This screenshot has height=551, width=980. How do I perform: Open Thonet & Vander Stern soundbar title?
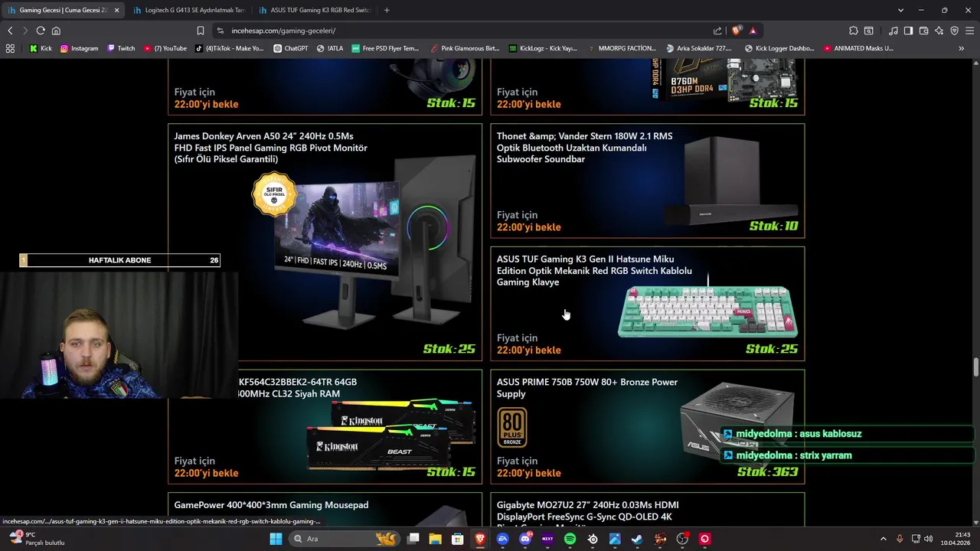point(584,148)
